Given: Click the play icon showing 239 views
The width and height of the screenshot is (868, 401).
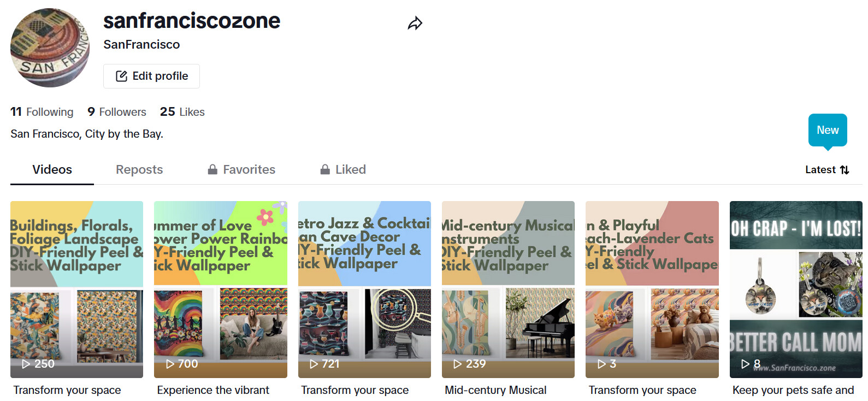Looking at the screenshot, I should tap(457, 364).
